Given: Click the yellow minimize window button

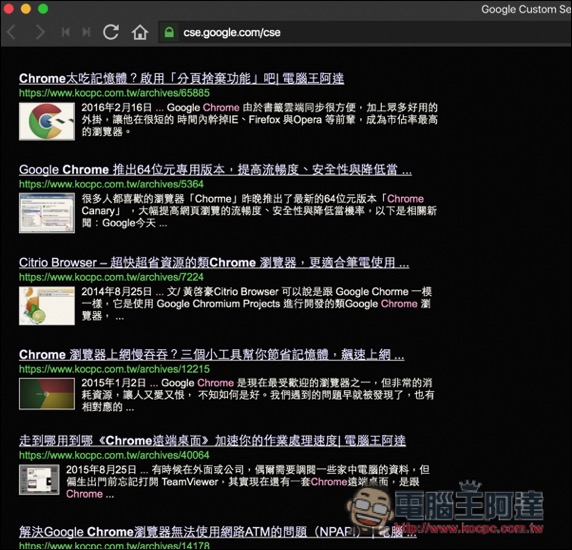Looking at the screenshot, I should [x=26, y=8].
